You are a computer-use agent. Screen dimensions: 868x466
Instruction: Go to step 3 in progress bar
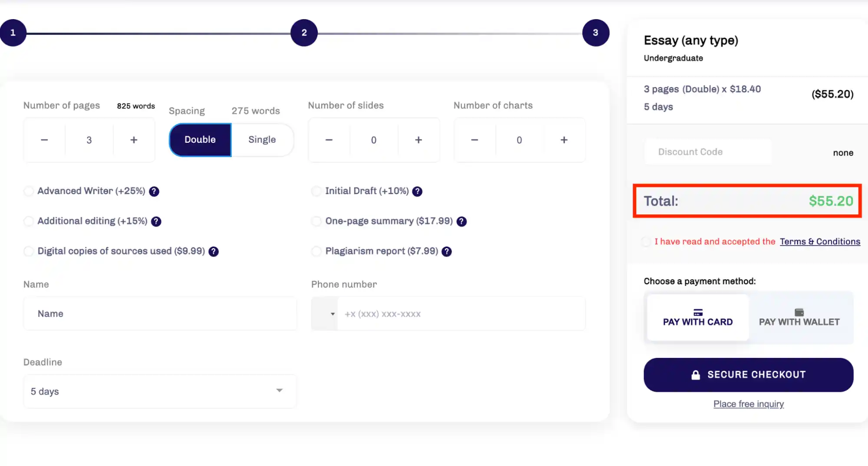point(596,33)
